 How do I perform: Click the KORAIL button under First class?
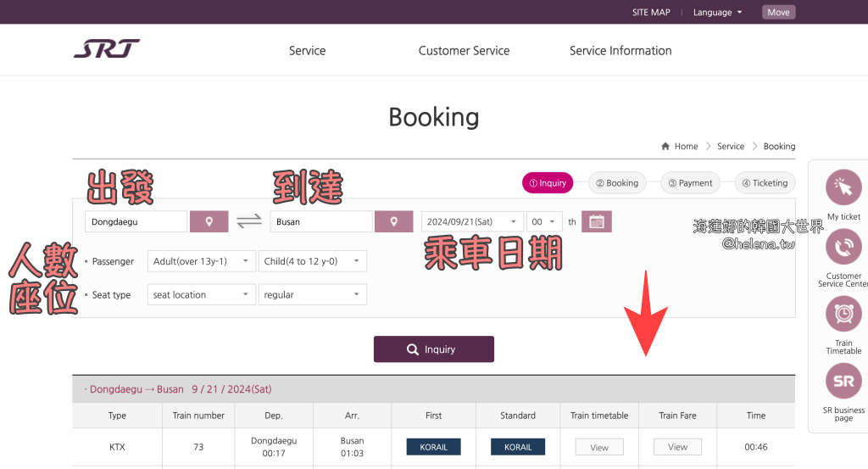click(x=433, y=447)
